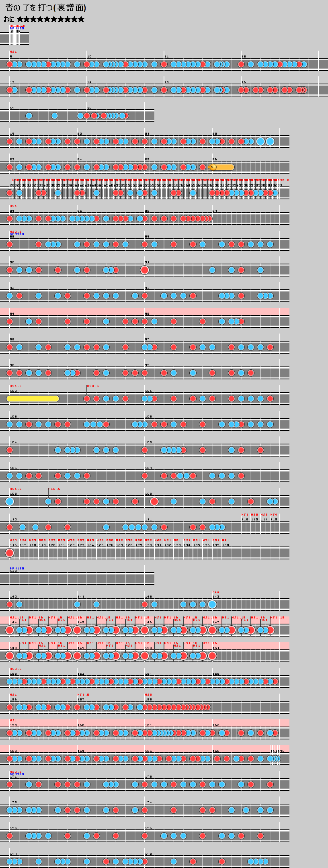Screen dimensions: 328x868
Task: Select the big blue note starting measure 108
Action: [x=10, y=502]
